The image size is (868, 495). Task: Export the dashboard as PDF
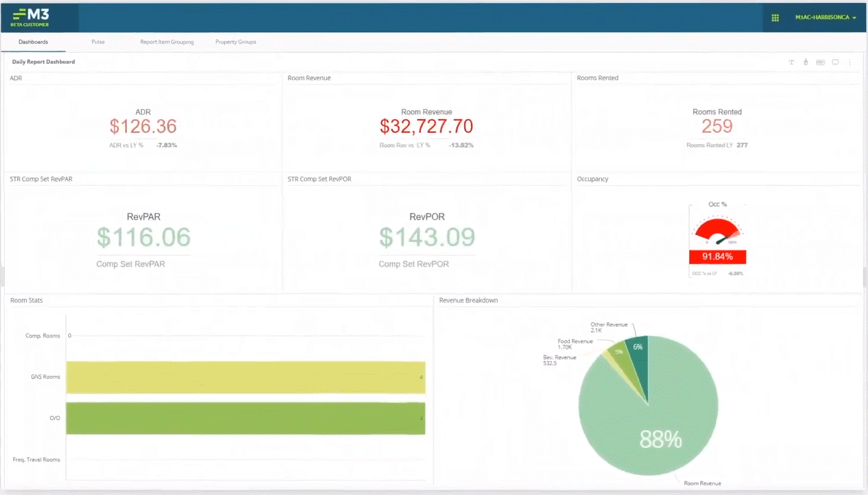point(820,62)
